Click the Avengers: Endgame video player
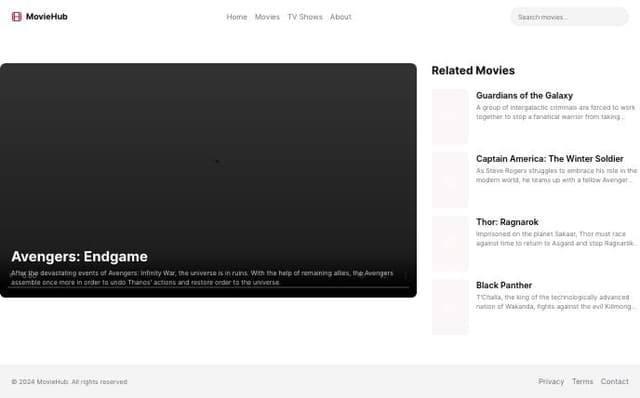 [x=208, y=180]
